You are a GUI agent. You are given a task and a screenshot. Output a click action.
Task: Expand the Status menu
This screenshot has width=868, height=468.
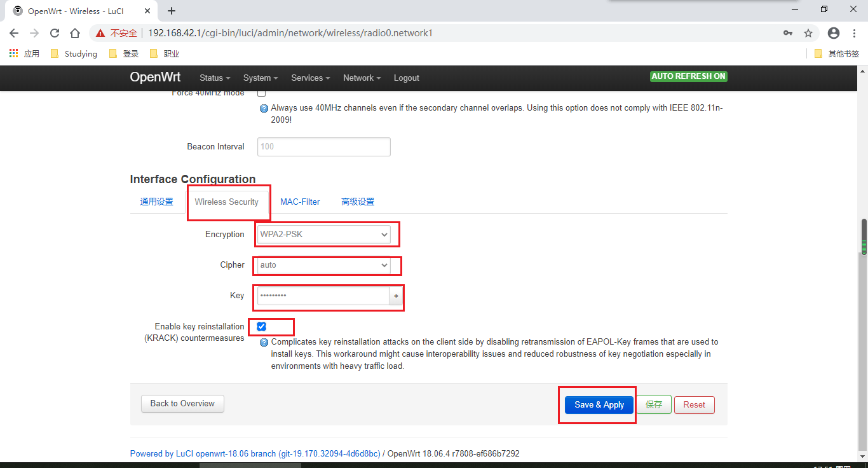coord(215,78)
